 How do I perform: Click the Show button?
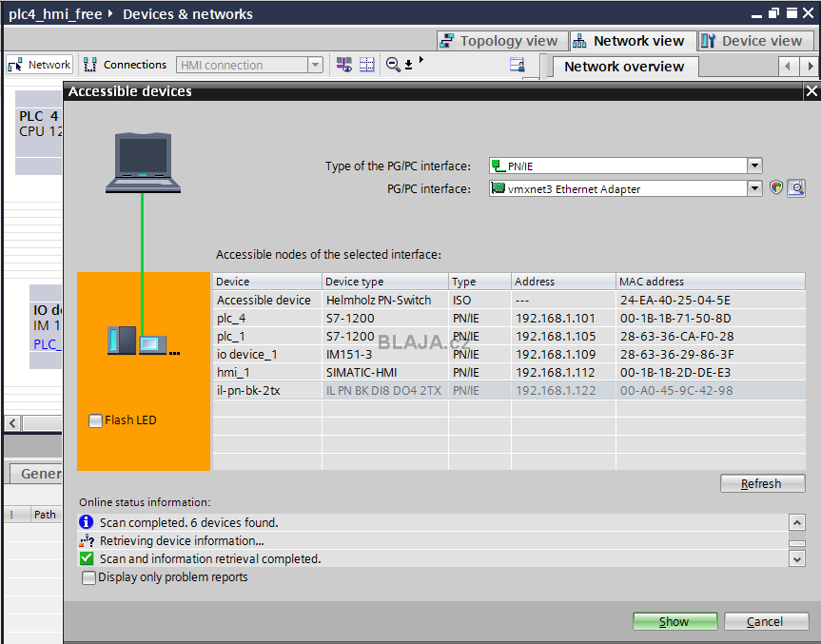[674, 621]
